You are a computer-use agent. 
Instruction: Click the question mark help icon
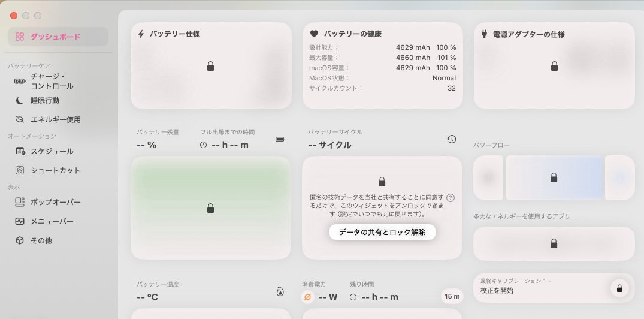point(450,198)
